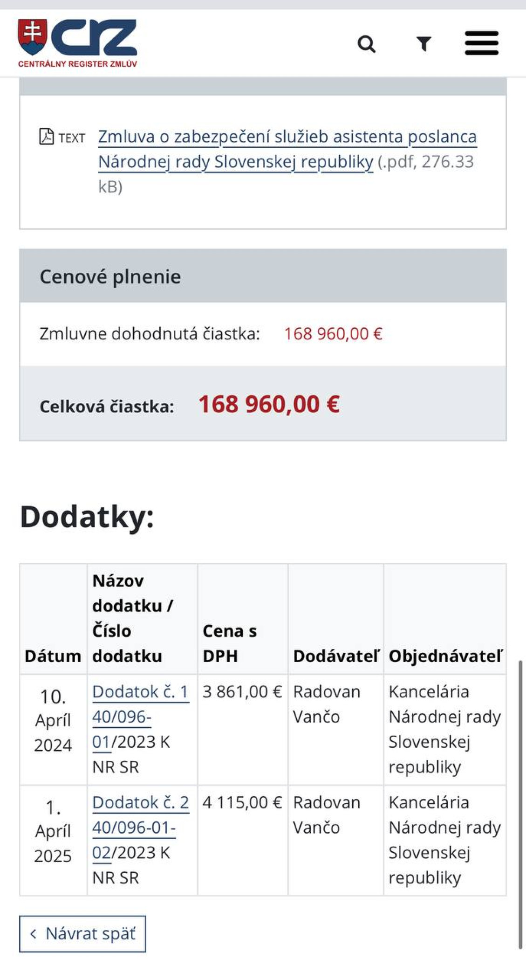Click the Dátum column header
The image size is (526, 980).
[x=53, y=656]
